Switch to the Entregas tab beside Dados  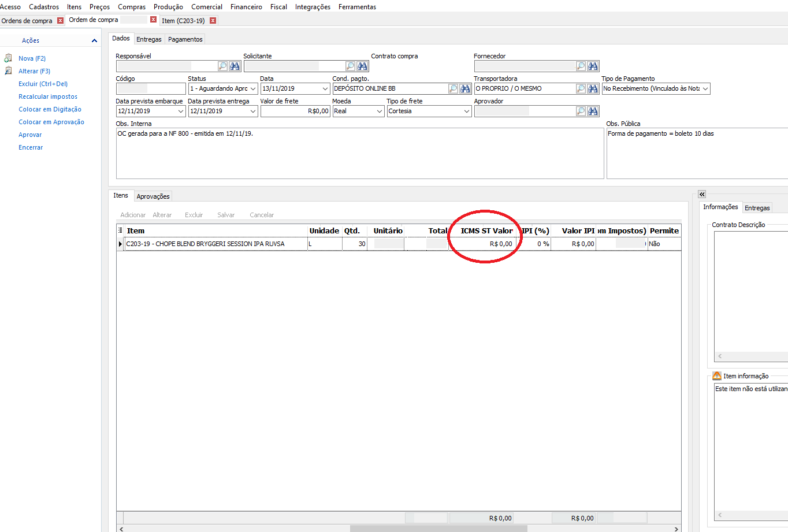click(149, 39)
